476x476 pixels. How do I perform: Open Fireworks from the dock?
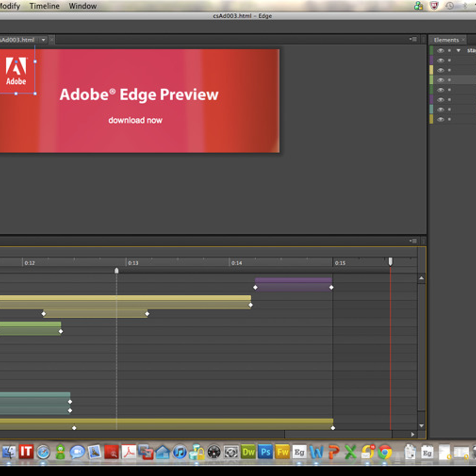coord(282,452)
